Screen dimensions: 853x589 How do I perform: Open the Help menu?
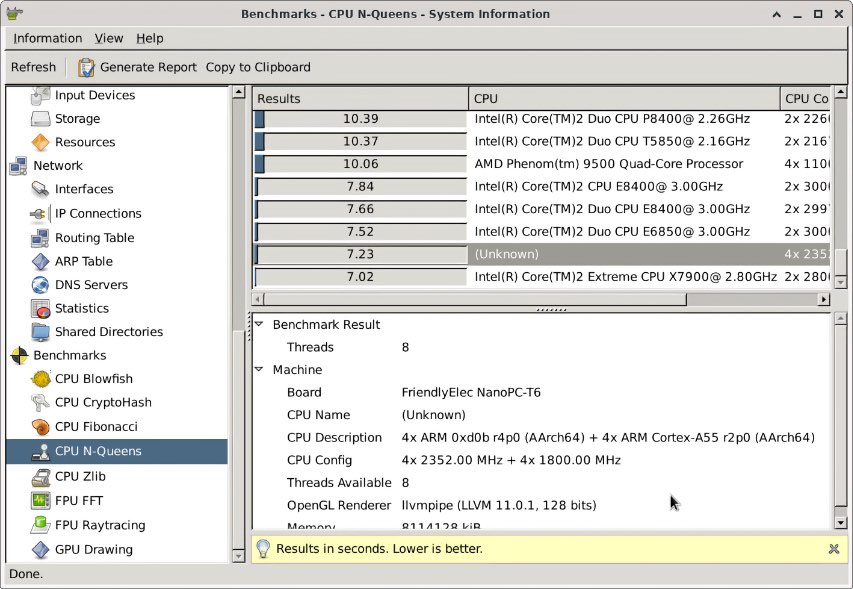click(x=150, y=38)
